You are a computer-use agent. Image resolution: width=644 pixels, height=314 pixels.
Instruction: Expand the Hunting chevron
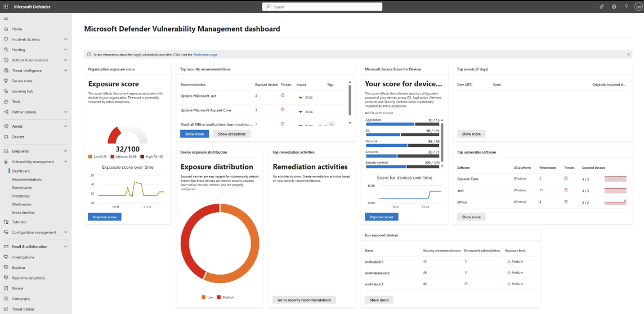[66, 50]
